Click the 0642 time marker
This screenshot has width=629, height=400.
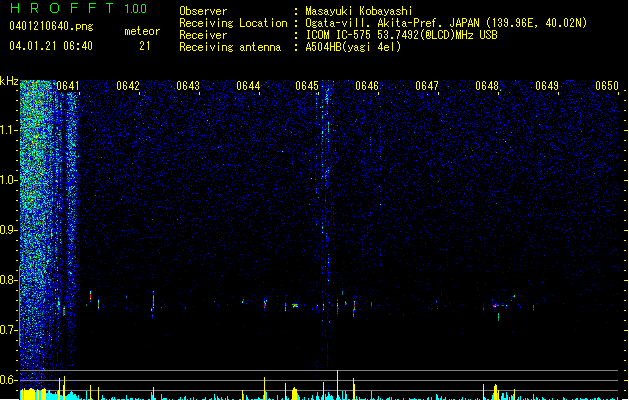point(128,86)
